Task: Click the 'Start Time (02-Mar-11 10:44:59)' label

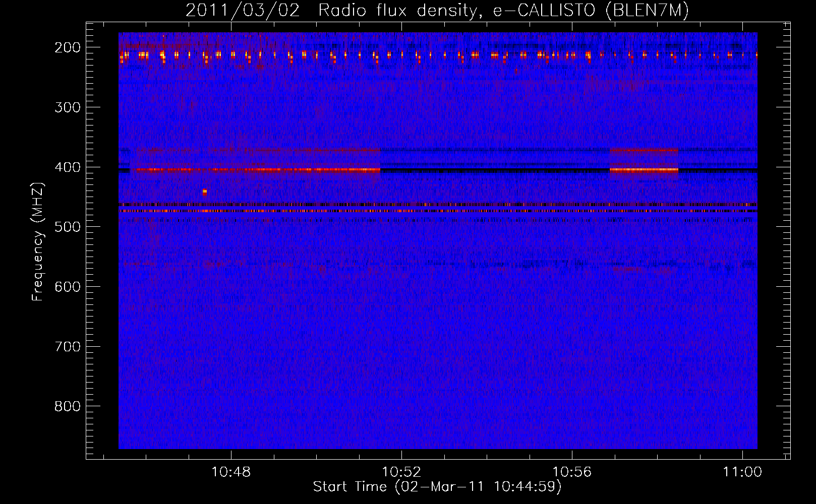Action: 437,486
